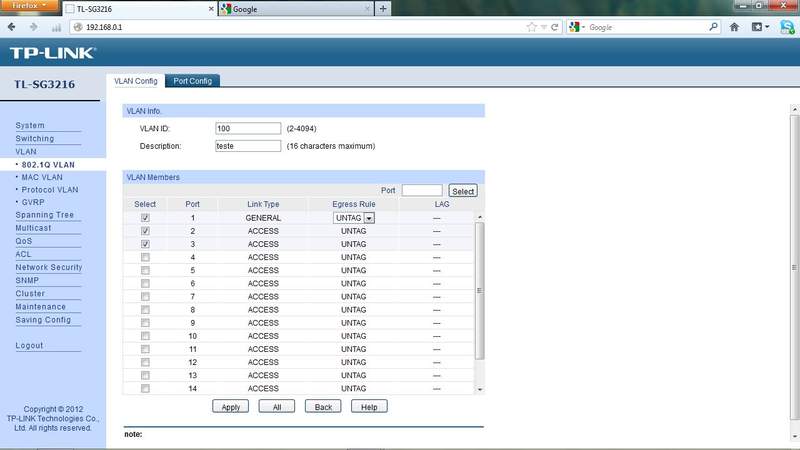800x450 pixels.
Task: Click the Google search engine icon
Action: tap(576, 27)
